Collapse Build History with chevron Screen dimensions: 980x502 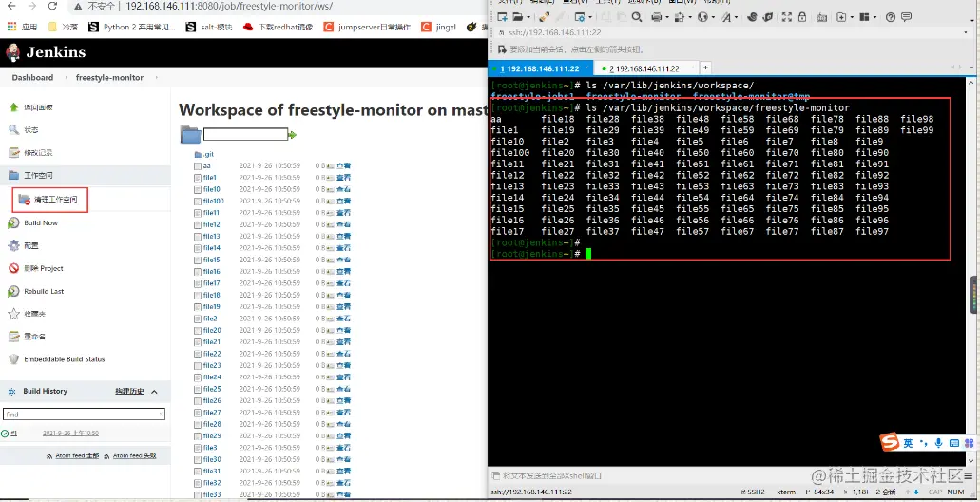[154, 392]
